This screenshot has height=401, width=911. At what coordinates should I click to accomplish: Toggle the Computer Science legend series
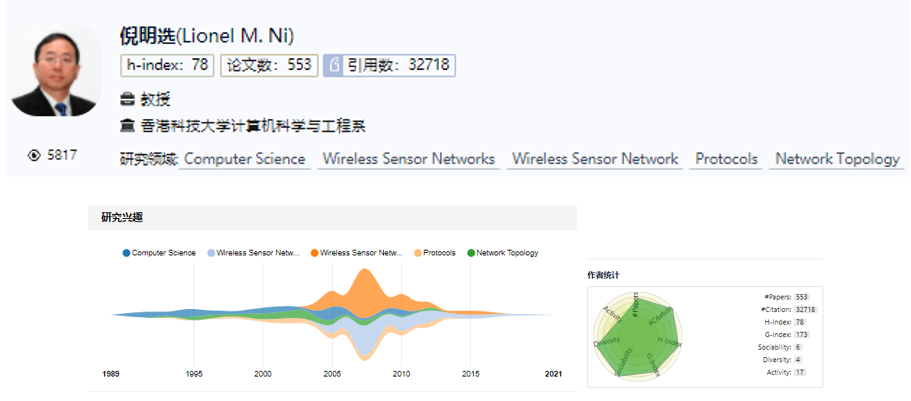pos(160,253)
